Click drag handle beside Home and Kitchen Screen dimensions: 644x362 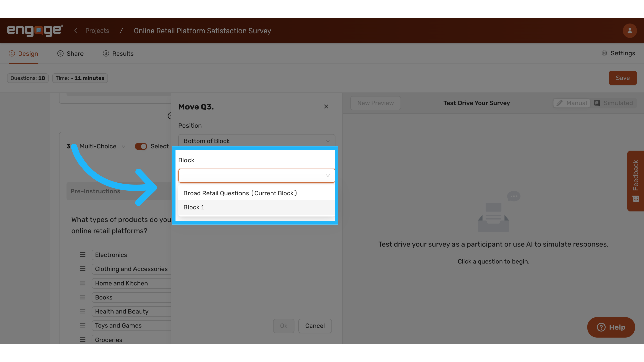click(83, 283)
